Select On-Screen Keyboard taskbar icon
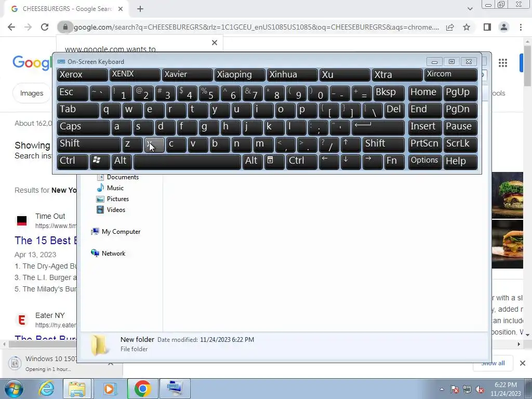This screenshot has height=399, width=532. click(175, 389)
